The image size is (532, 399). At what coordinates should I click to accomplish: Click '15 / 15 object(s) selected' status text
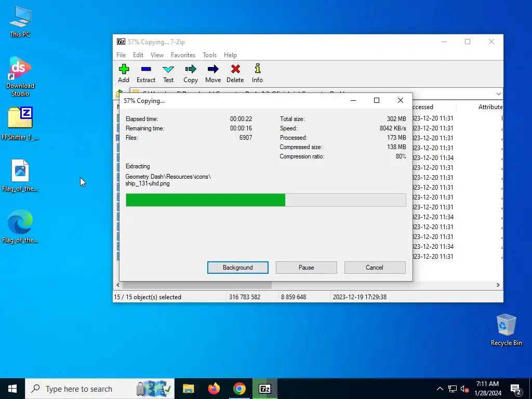[148, 297]
